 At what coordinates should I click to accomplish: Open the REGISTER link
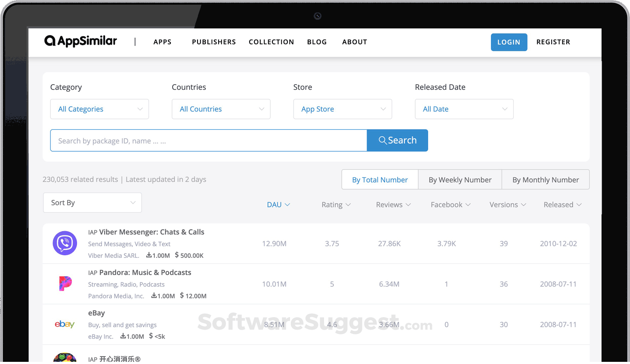pos(553,42)
